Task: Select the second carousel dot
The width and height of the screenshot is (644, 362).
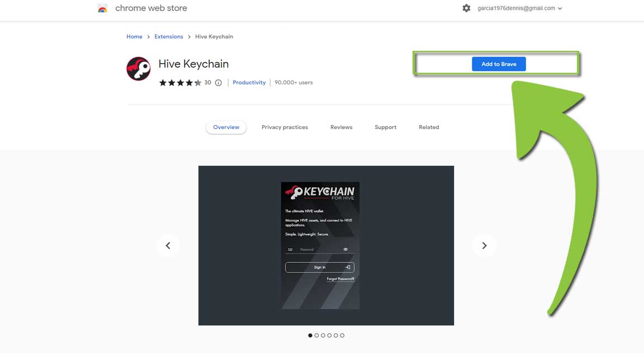Action: [x=316, y=335]
